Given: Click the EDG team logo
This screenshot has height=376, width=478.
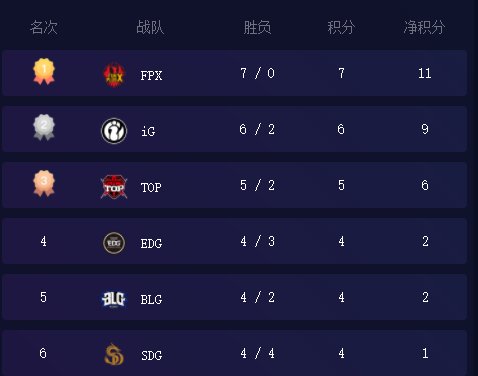Looking at the screenshot, I should pos(114,243).
